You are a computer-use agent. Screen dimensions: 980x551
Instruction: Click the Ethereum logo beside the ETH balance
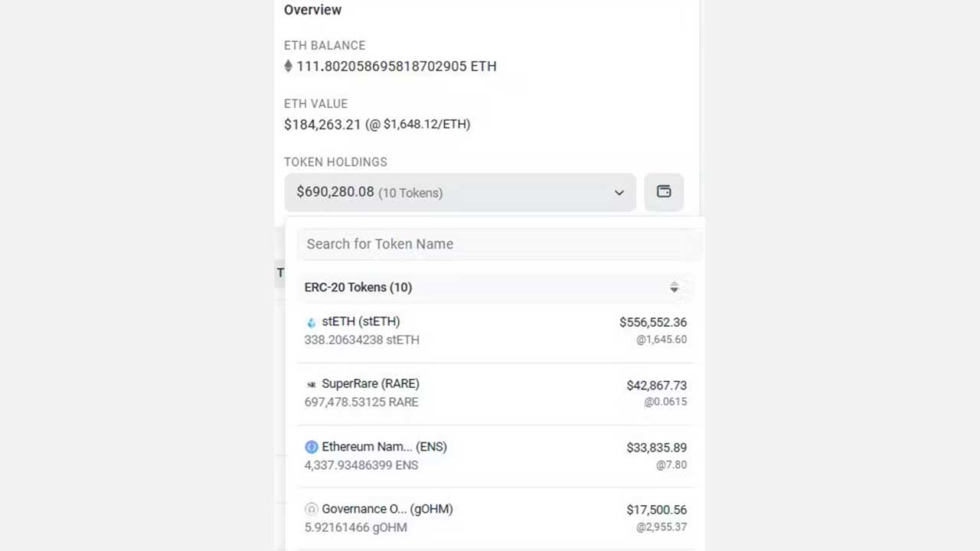point(288,66)
